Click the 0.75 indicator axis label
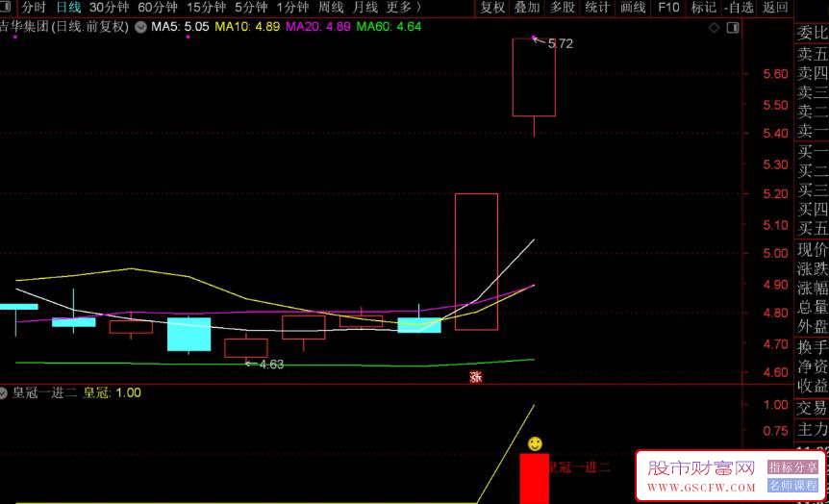Viewport: 829px width, 504px height. tap(775, 431)
